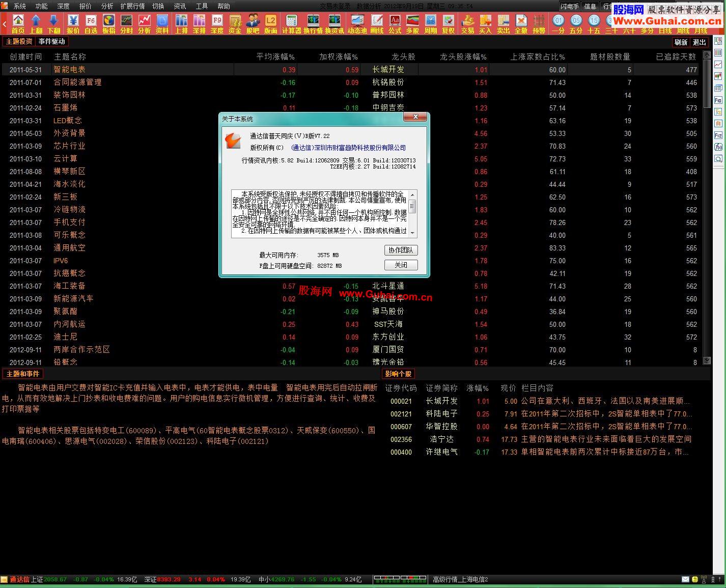Open the 板指 sector index icon
The height and width of the screenshot is (588, 726).
click(108, 24)
